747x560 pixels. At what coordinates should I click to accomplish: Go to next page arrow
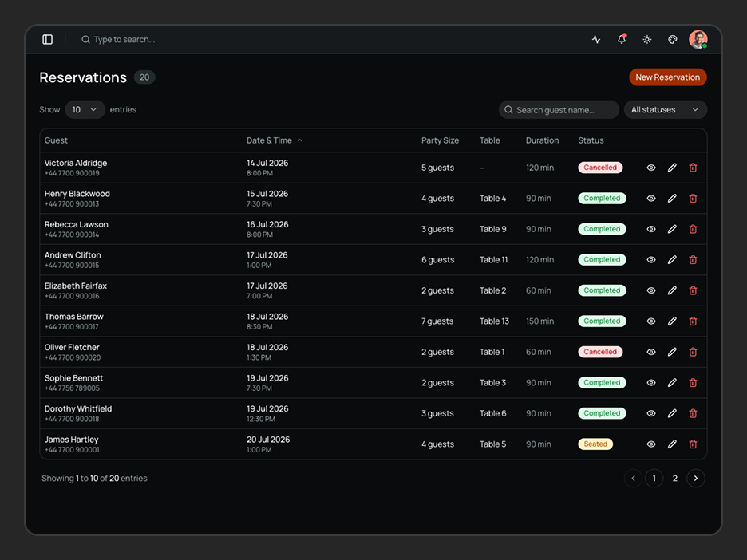click(x=696, y=478)
